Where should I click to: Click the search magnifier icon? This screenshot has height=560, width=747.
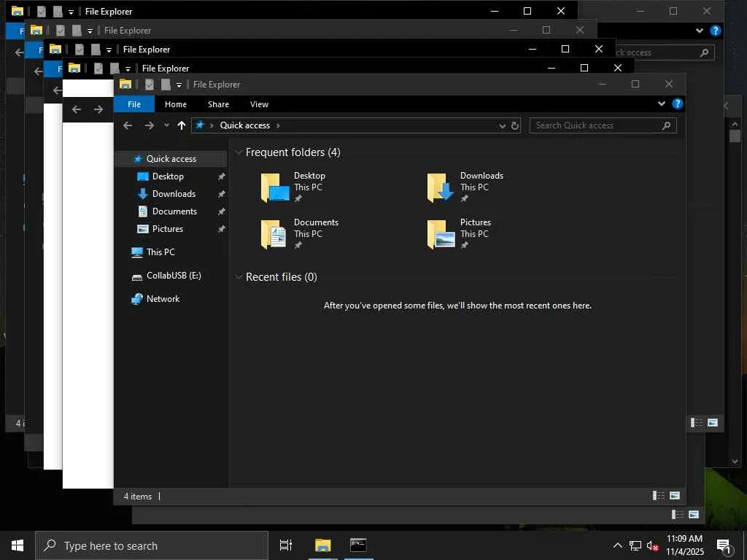coord(667,125)
